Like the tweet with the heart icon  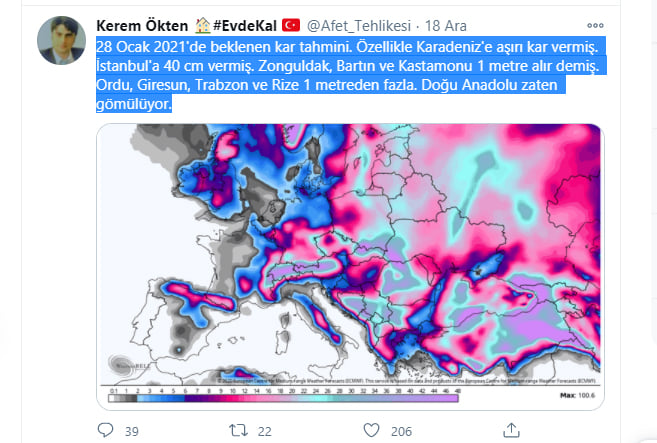[371, 430]
